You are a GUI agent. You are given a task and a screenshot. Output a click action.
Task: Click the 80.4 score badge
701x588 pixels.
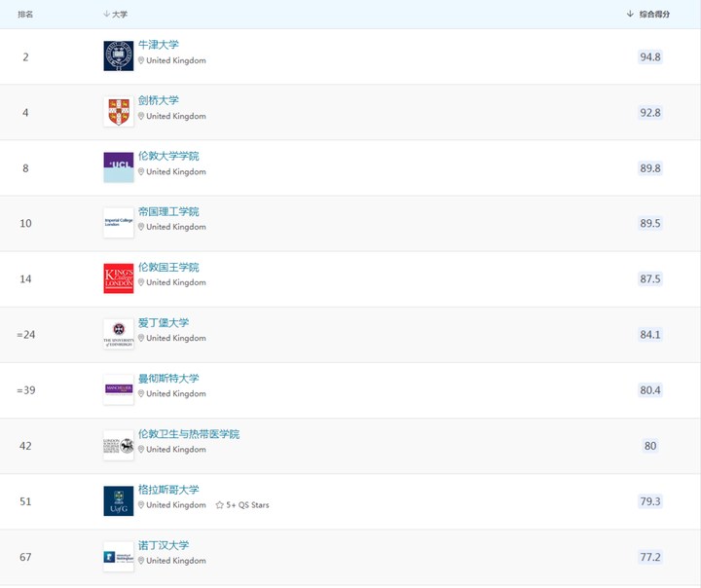pyautogui.click(x=650, y=390)
